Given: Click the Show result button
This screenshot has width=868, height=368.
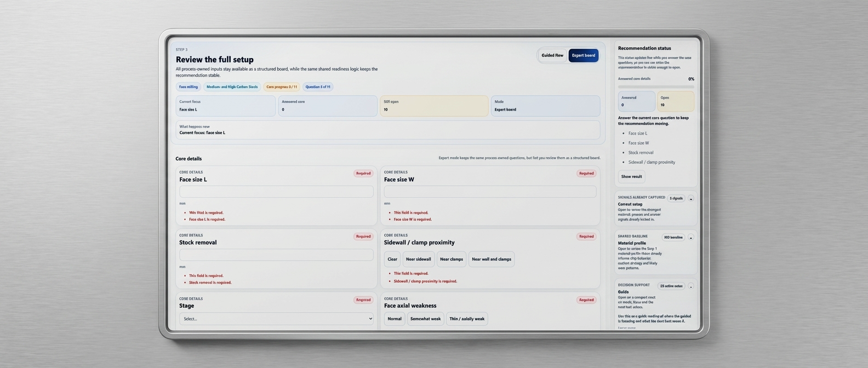Looking at the screenshot, I should click(x=631, y=176).
